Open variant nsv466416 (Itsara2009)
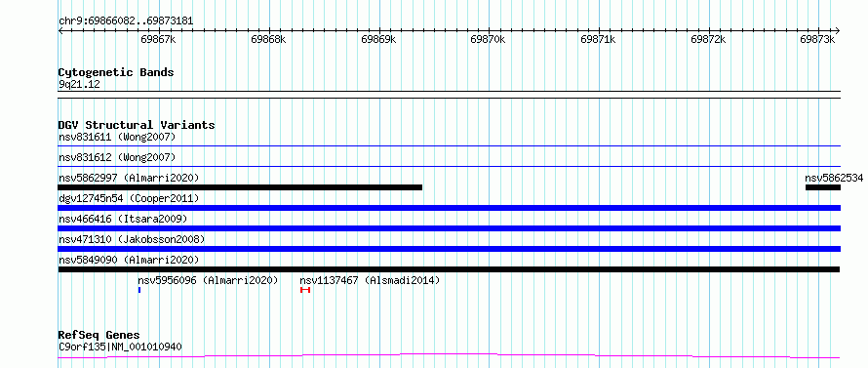 point(123,219)
